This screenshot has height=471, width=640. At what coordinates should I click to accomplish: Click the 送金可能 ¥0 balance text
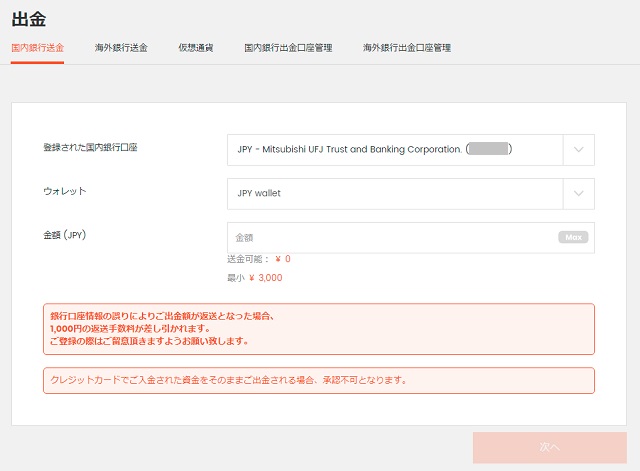(x=258, y=259)
